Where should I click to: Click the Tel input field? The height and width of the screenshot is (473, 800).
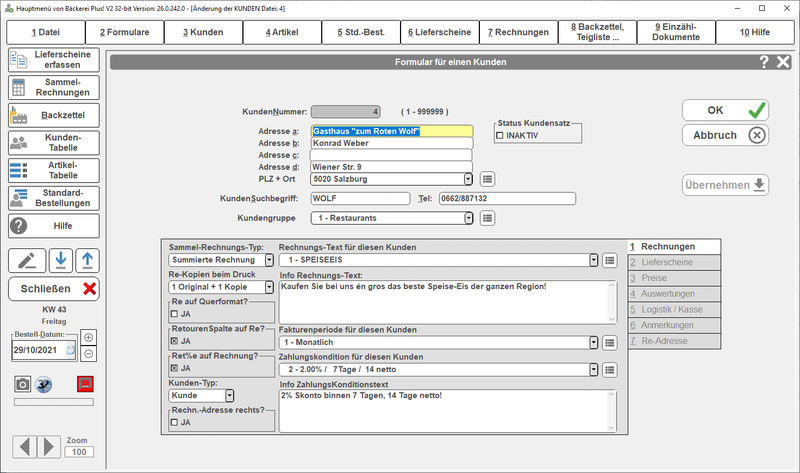tap(507, 198)
